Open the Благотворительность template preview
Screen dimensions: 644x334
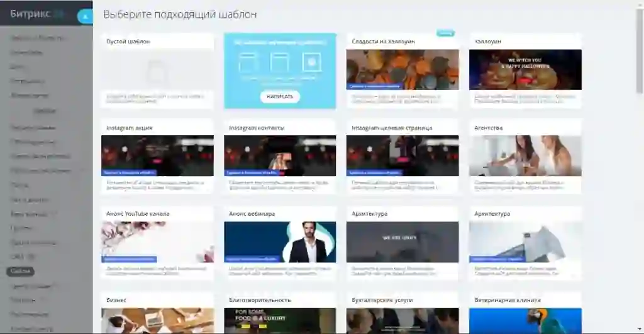pyautogui.click(x=280, y=321)
